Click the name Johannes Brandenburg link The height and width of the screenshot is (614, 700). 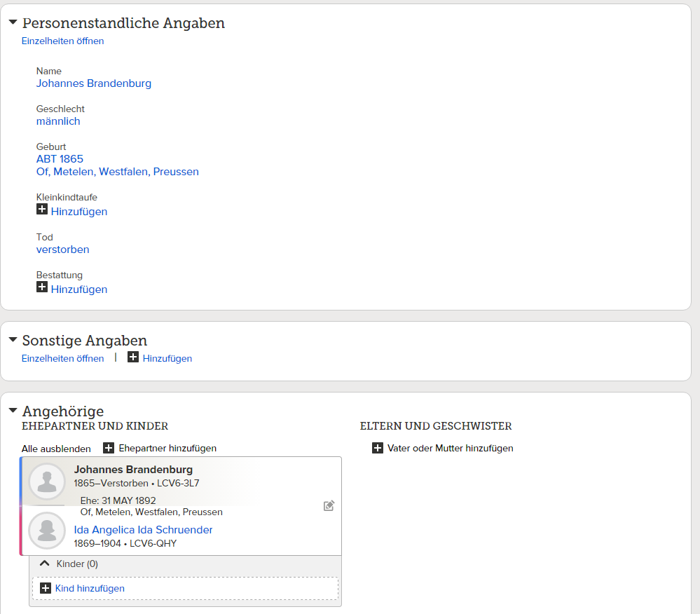point(94,83)
